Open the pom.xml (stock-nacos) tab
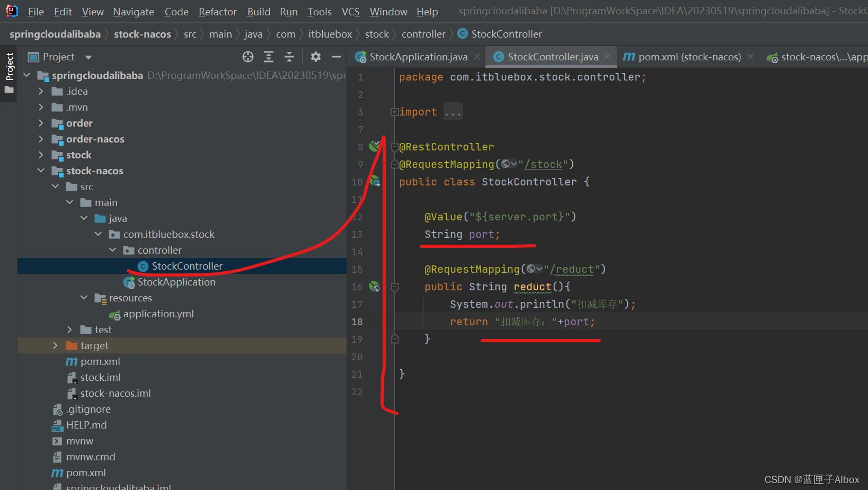This screenshot has width=868, height=490. pos(689,57)
